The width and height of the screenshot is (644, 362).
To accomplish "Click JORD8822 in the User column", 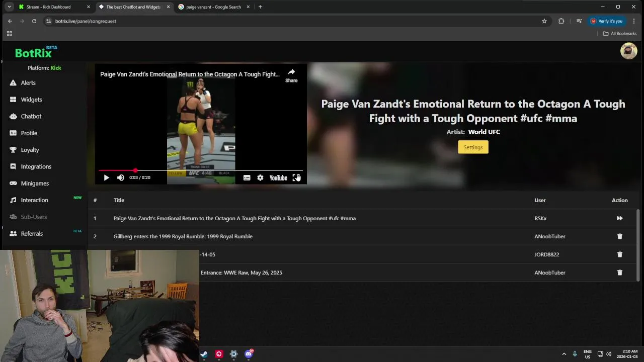I will coord(546,254).
